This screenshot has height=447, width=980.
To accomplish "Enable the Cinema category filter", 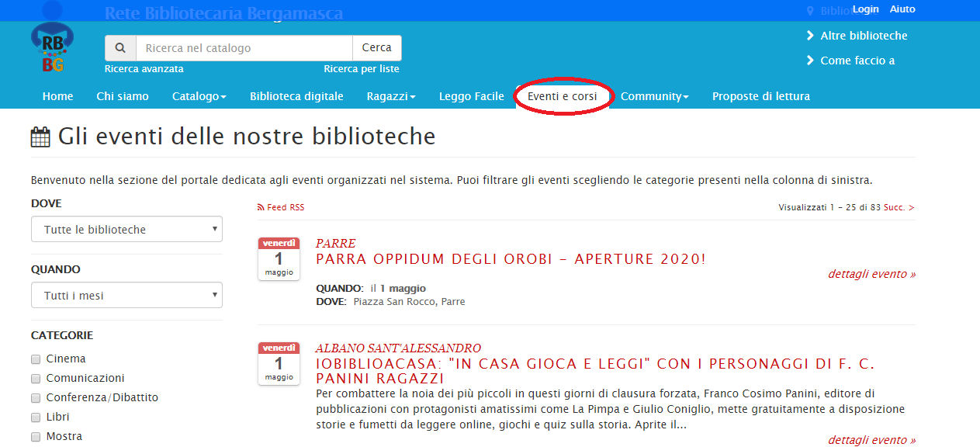I will pos(35,359).
